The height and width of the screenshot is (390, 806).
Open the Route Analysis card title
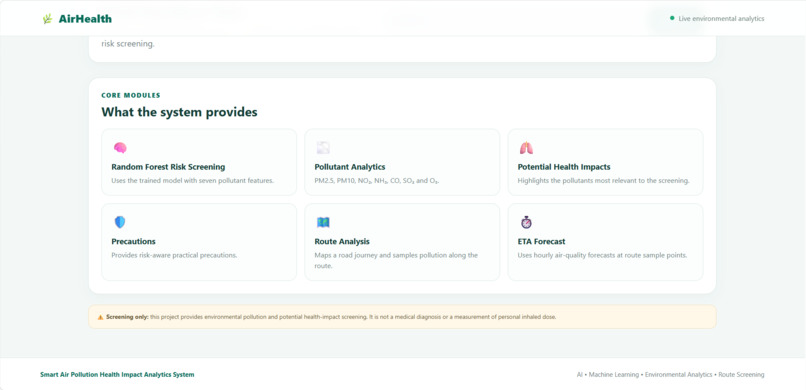[342, 242]
